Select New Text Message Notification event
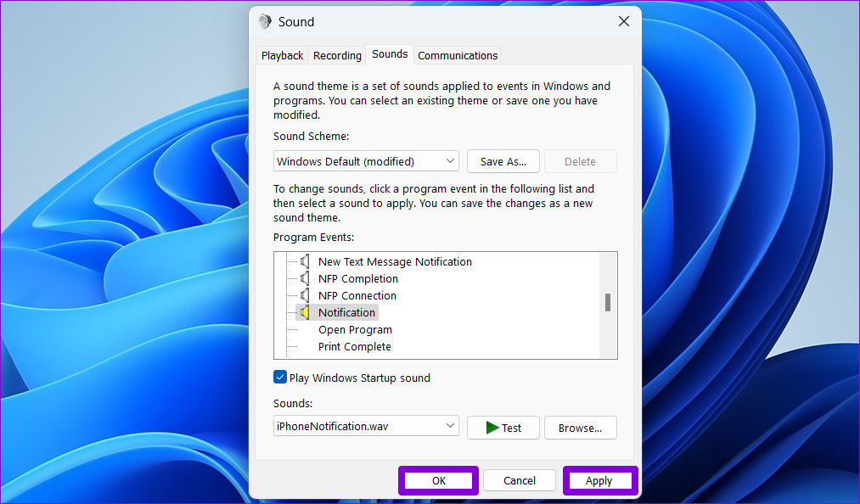Viewport: 860px width, 504px height. coord(395,261)
